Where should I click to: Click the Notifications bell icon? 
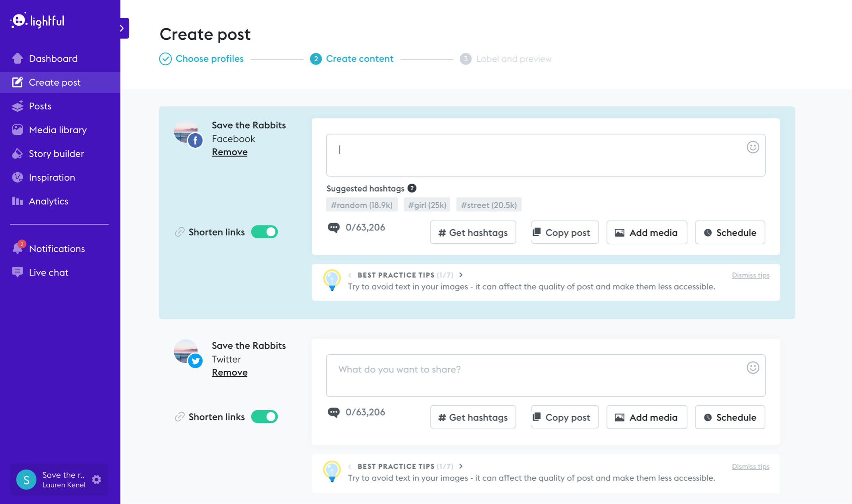pos(17,248)
